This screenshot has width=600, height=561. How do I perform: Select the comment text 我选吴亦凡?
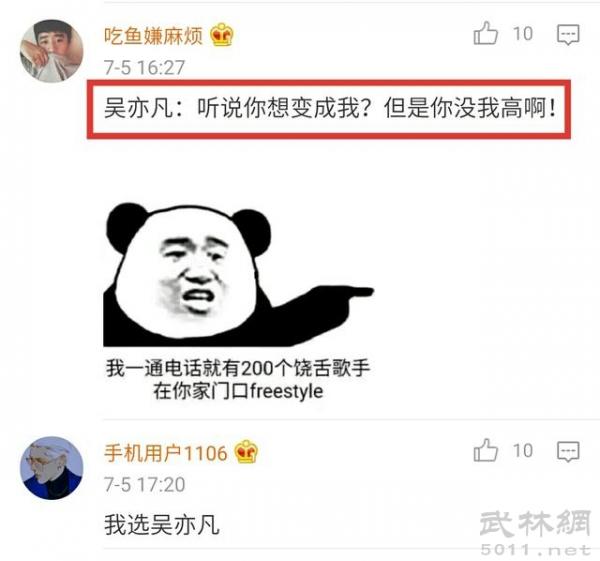[x=162, y=525]
